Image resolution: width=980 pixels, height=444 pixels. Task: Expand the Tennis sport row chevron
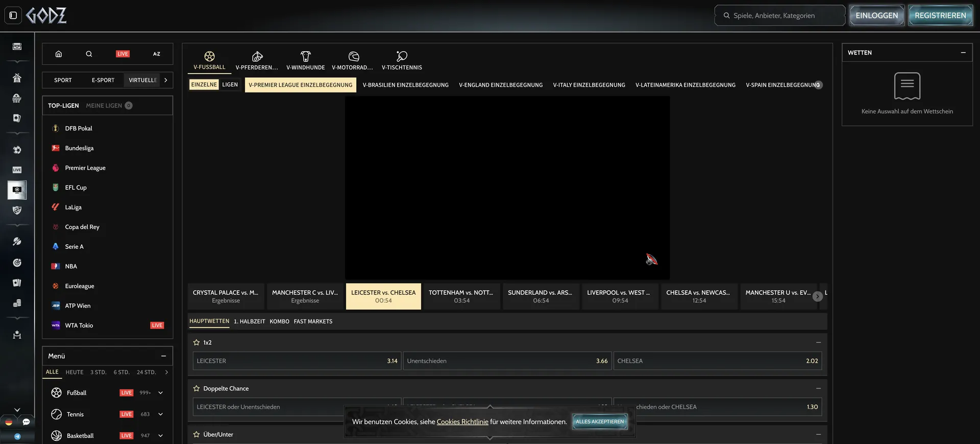click(x=160, y=414)
